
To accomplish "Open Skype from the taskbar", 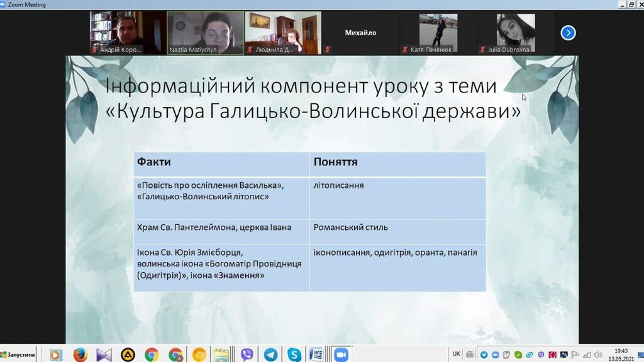I will tap(293, 354).
